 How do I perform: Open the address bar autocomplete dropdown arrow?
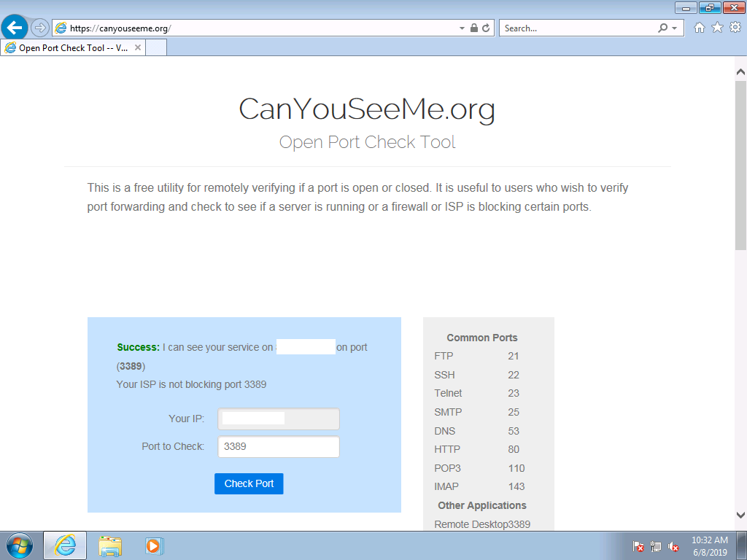462,28
